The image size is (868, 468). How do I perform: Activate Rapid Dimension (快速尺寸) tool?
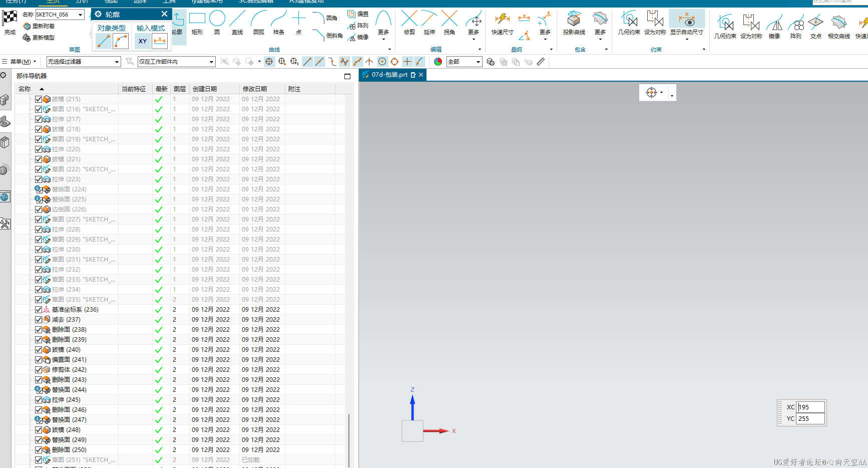click(x=503, y=23)
